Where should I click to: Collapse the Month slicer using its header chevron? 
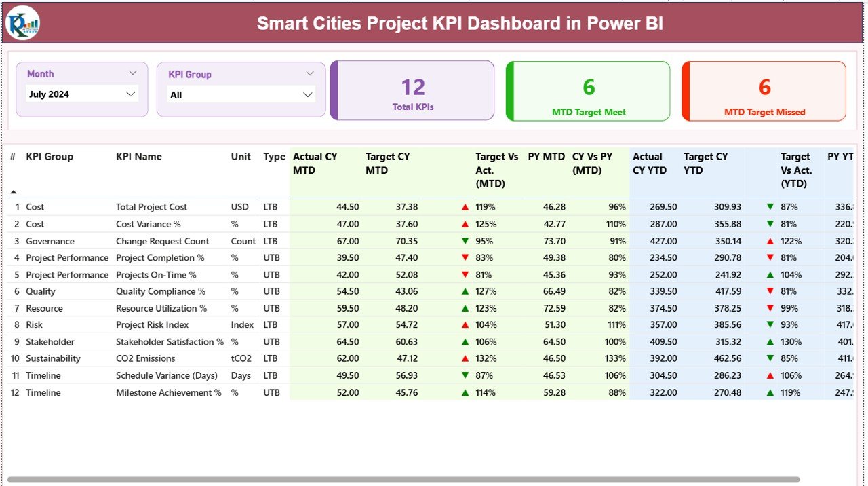pyautogui.click(x=132, y=73)
